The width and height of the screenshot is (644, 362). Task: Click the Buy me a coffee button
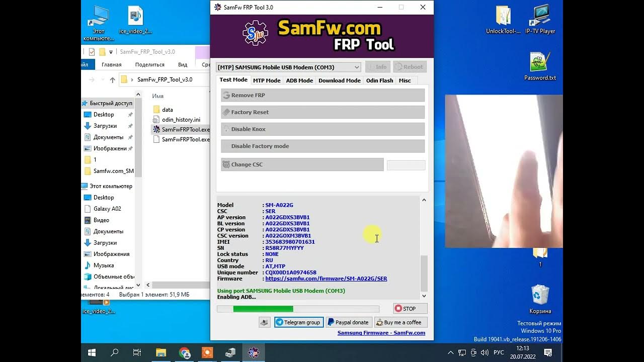pos(400,322)
